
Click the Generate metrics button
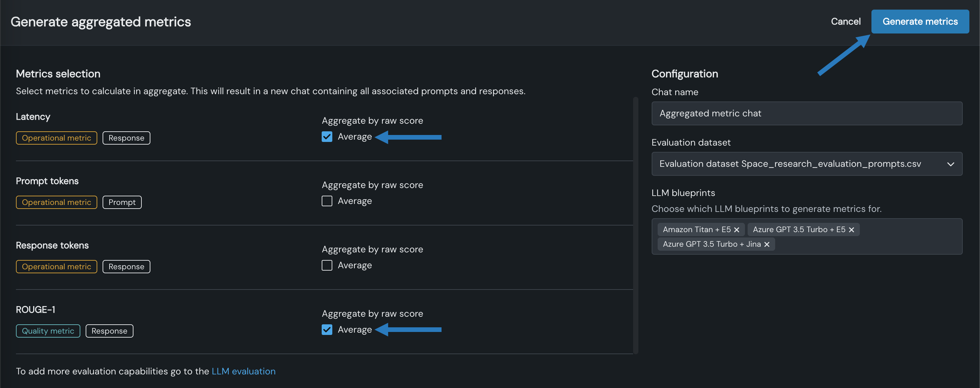[920, 22]
